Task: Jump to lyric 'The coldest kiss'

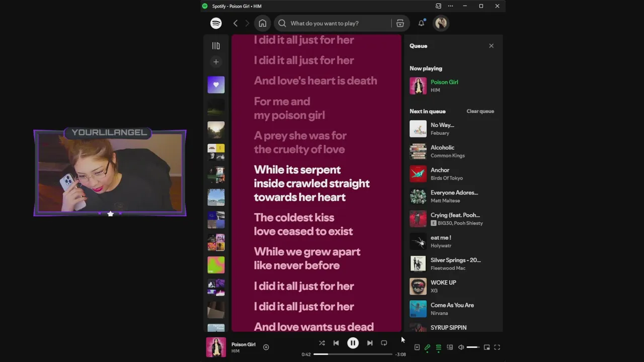Action: coord(303,224)
